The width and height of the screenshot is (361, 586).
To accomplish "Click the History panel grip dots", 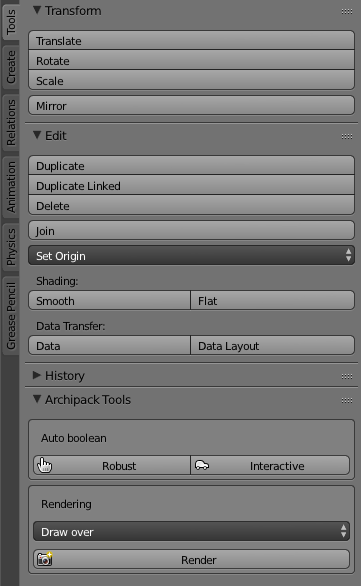I will click(x=347, y=376).
